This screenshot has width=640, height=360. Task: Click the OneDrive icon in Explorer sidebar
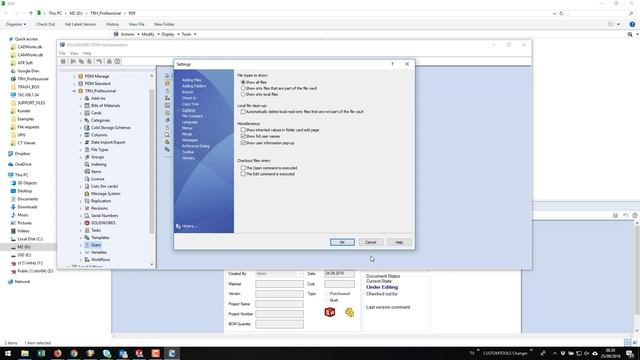(x=11, y=164)
